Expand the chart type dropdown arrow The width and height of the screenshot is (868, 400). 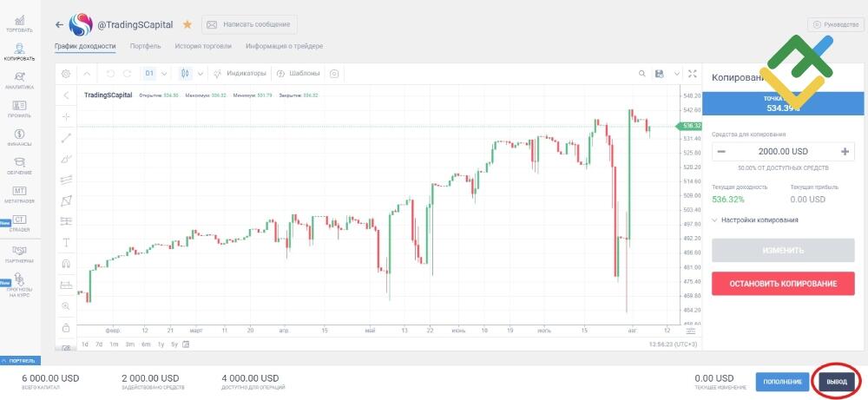point(201,74)
